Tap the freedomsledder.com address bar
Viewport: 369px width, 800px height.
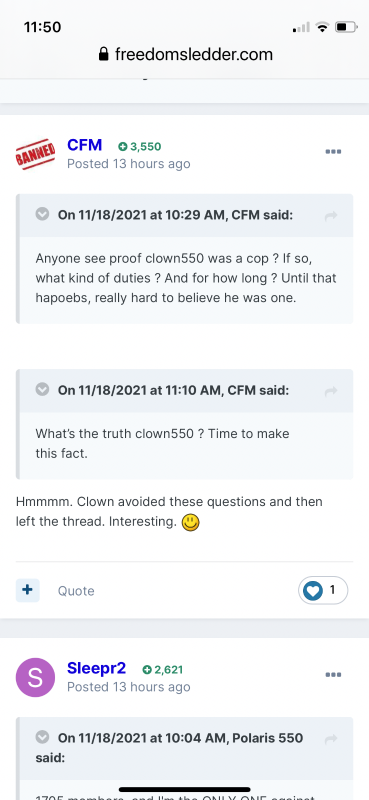pos(185,54)
